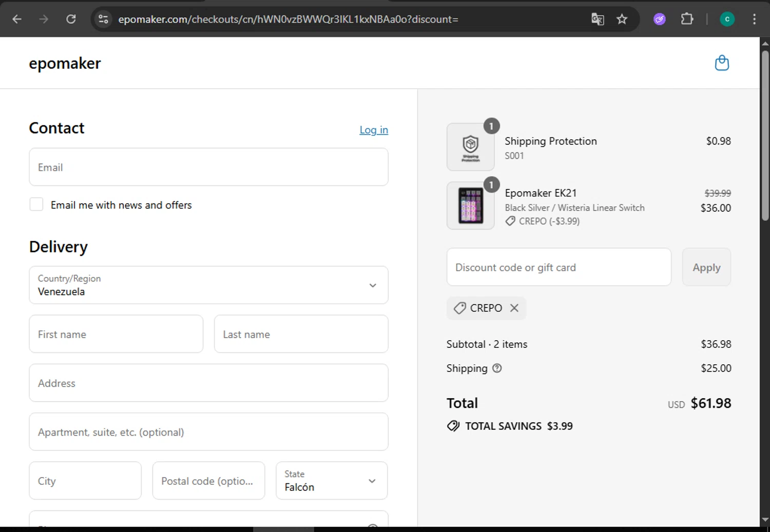Click the Subtotal value $36.98
Image resolution: width=770 pixels, height=532 pixels.
(x=716, y=344)
